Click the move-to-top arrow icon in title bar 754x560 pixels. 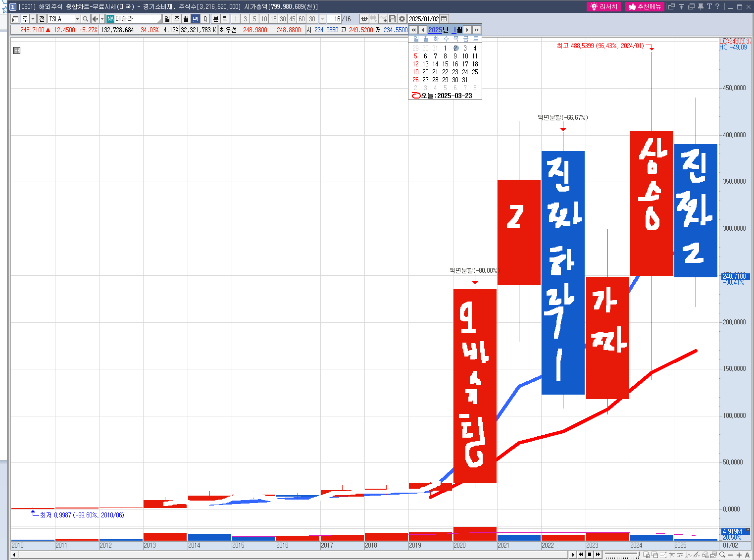(x=681, y=6)
